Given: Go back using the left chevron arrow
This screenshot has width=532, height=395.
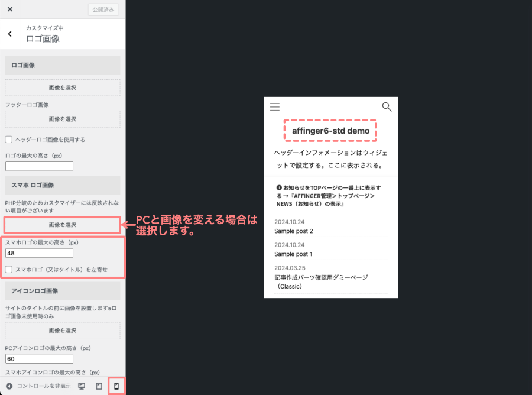Looking at the screenshot, I should point(9,34).
